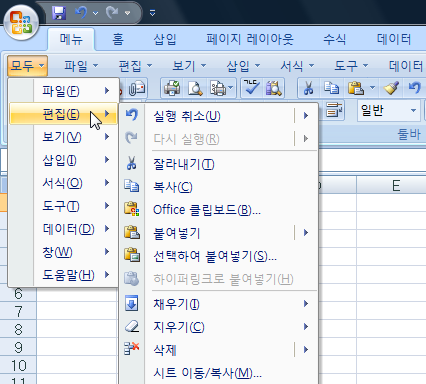Choose 선택하여 붙여넣기(S)... menu item
Image resolution: width=426 pixels, height=384 pixels.
point(218,256)
